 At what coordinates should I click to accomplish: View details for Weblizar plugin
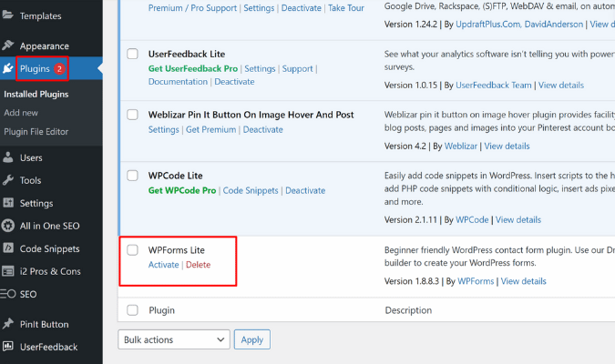click(x=507, y=147)
